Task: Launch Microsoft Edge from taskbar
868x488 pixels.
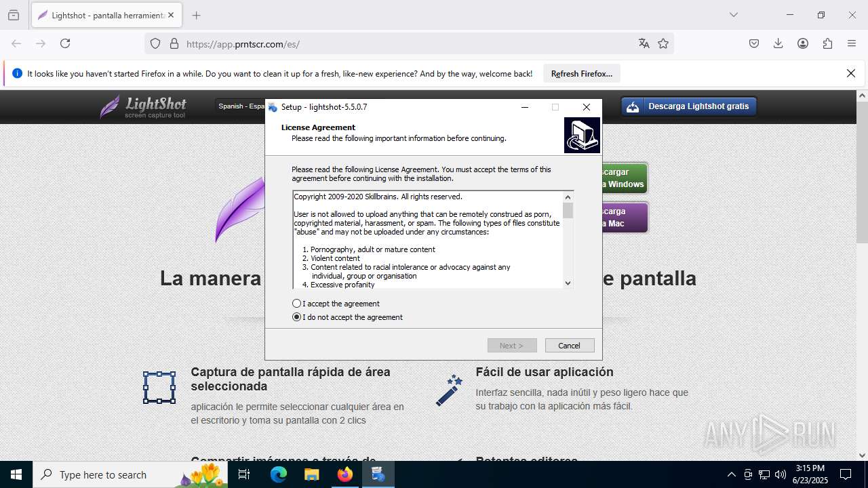Action: [x=279, y=474]
